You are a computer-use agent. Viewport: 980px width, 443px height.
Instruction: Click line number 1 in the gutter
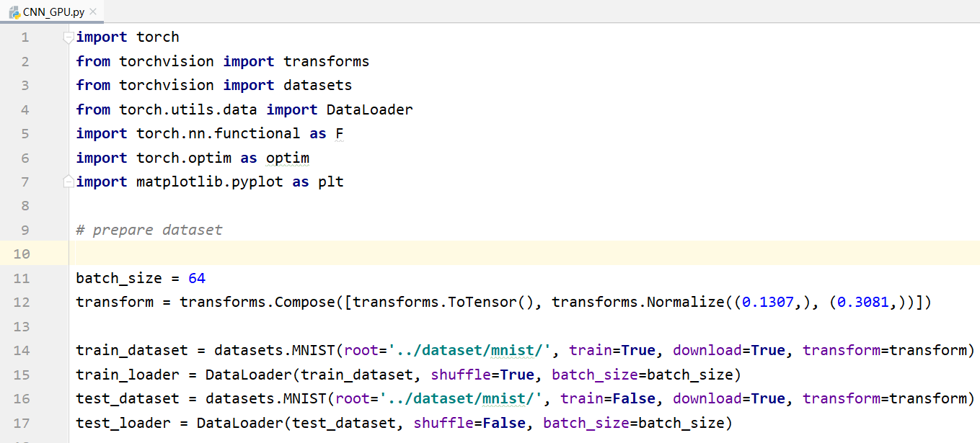pyautogui.click(x=25, y=37)
